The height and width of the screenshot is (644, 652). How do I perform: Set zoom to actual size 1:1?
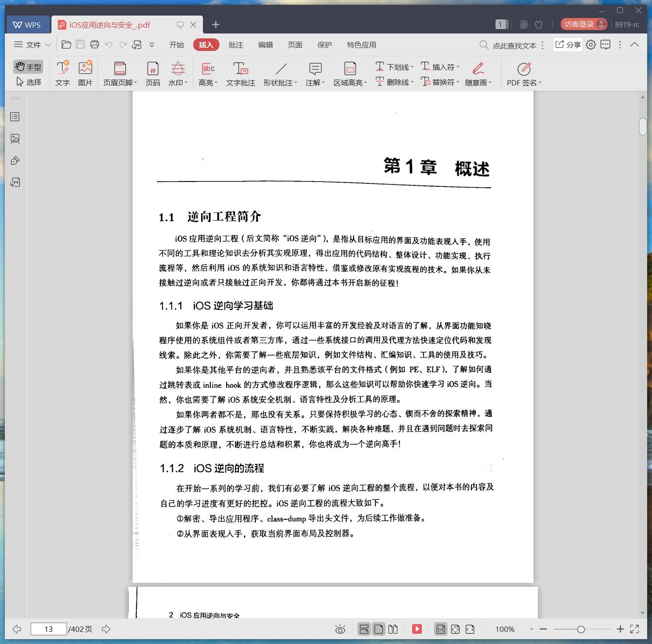click(x=440, y=629)
